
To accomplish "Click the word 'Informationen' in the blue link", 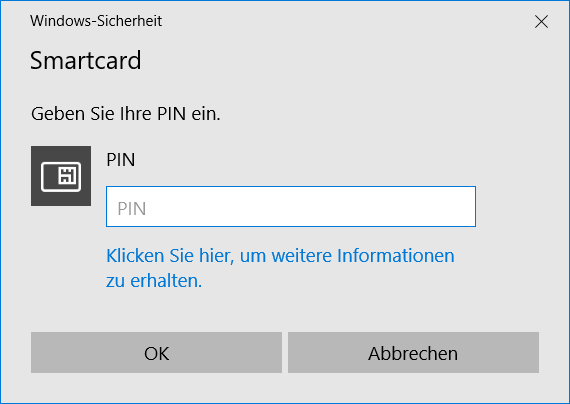I will pos(396,256).
